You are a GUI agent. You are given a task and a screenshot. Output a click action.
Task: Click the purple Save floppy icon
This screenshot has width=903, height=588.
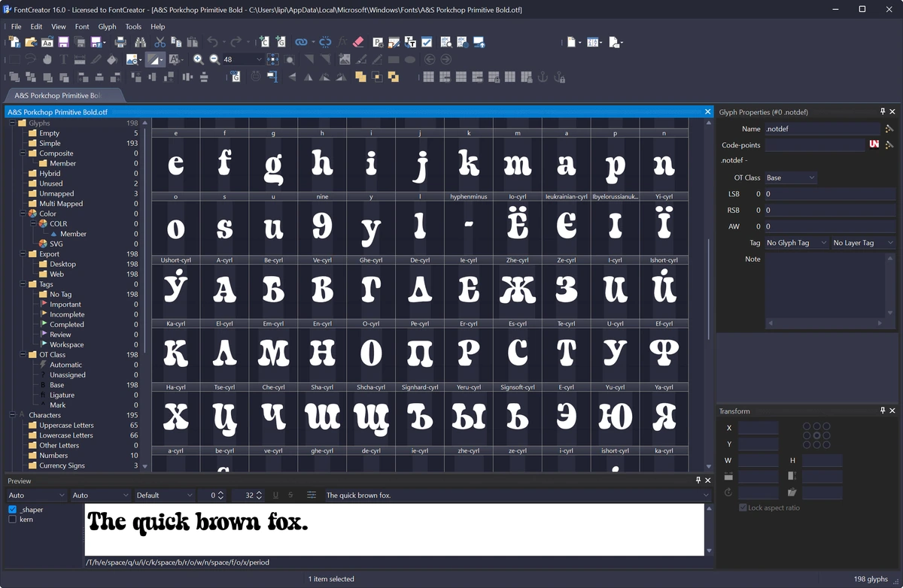pos(62,42)
